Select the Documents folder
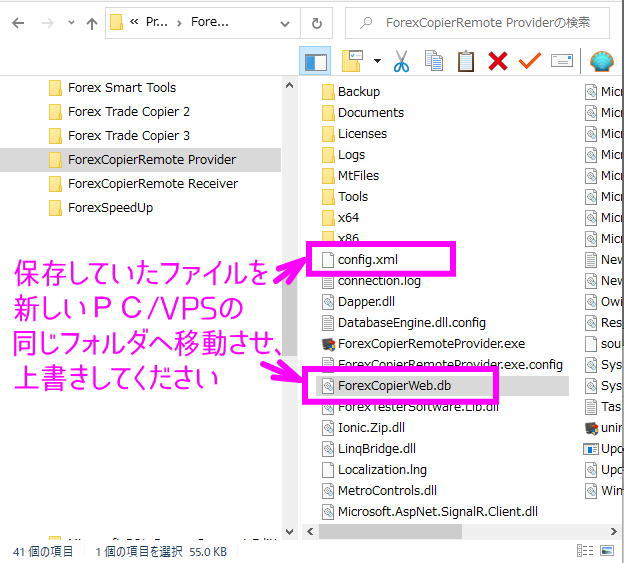This screenshot has width=624, height=563. coord(363,113)
